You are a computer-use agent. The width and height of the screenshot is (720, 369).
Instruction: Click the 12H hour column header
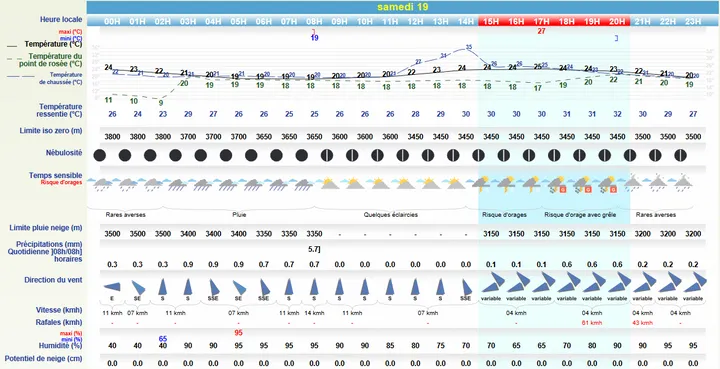pos(416,21)
